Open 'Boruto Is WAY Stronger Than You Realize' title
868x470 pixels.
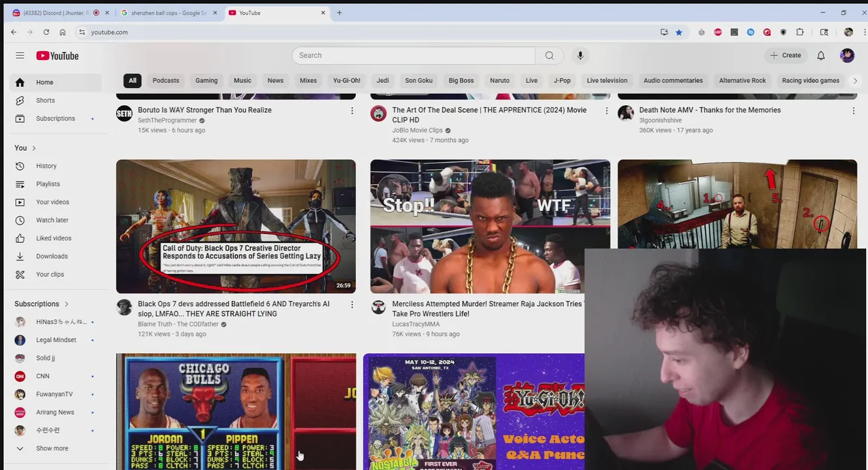tap(204, 110)
